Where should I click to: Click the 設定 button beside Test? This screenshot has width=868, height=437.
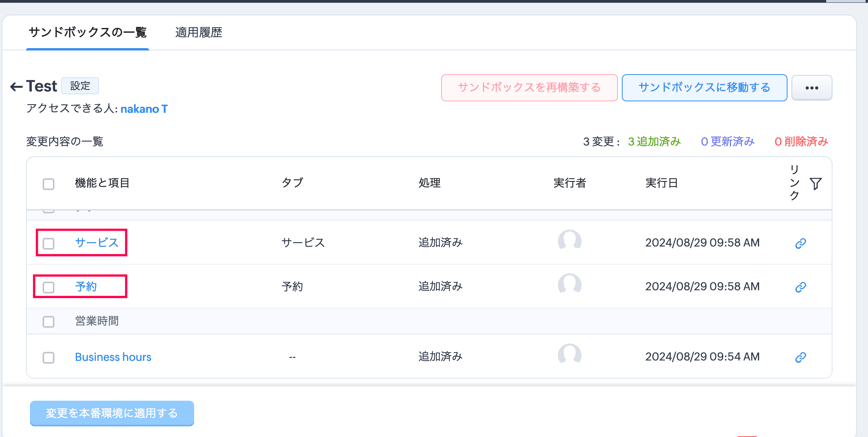(x=80, y=86)
